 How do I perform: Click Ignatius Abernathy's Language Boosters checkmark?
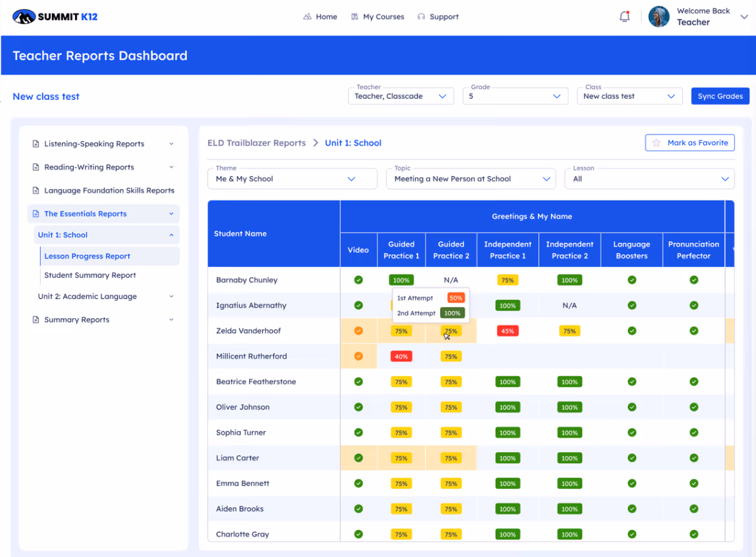tap(632, 305)
